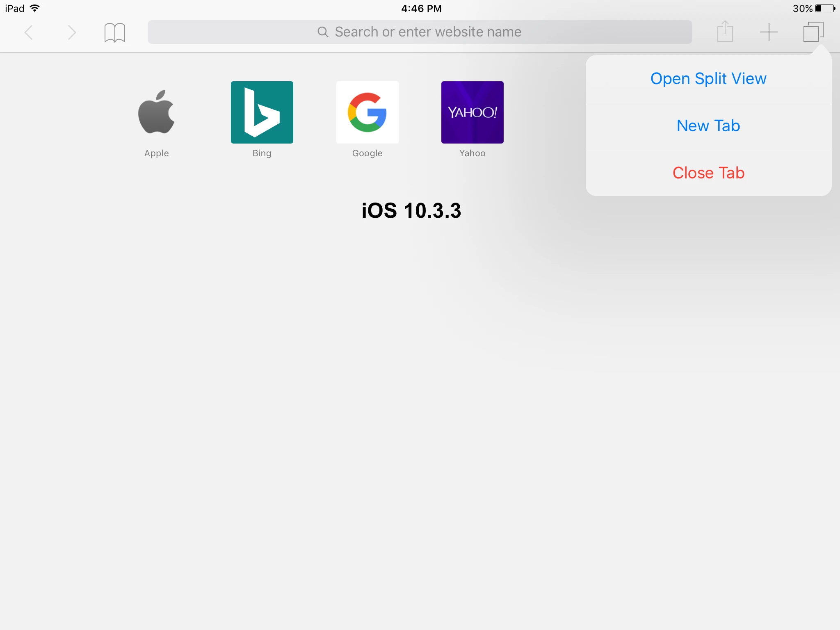Tap the battery indicator icon
Image resolution: width=840 pixels, height=630 pixels.
pos(825,8)
